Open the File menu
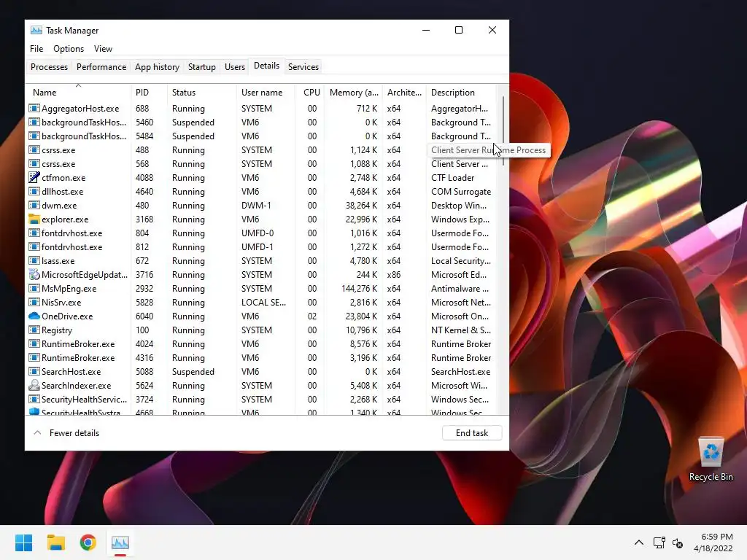The width and height of the screenshot is (747, 560). pos(36,49)
